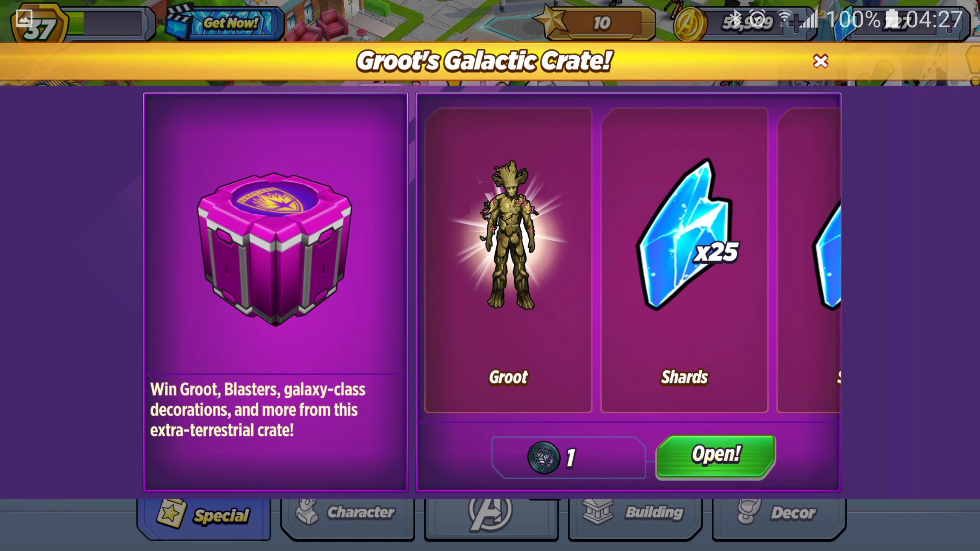
Task: Tap the crate token cost icon
Action: (x=544, y=458)
